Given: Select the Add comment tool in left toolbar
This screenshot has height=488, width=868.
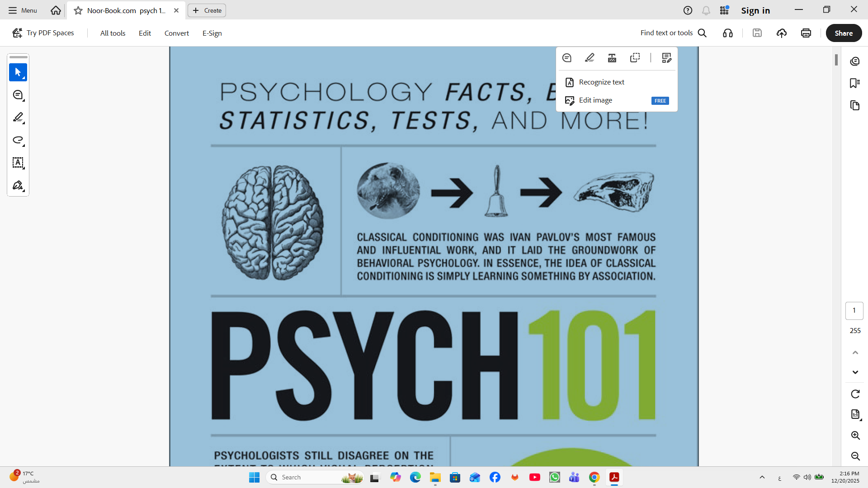Looking at the screenshot, I should point(18,95).
